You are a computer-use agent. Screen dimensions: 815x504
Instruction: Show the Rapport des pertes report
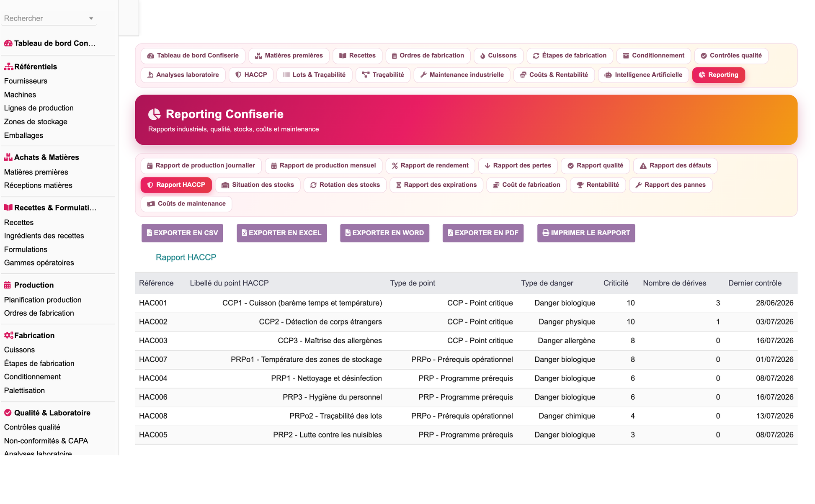518,166
